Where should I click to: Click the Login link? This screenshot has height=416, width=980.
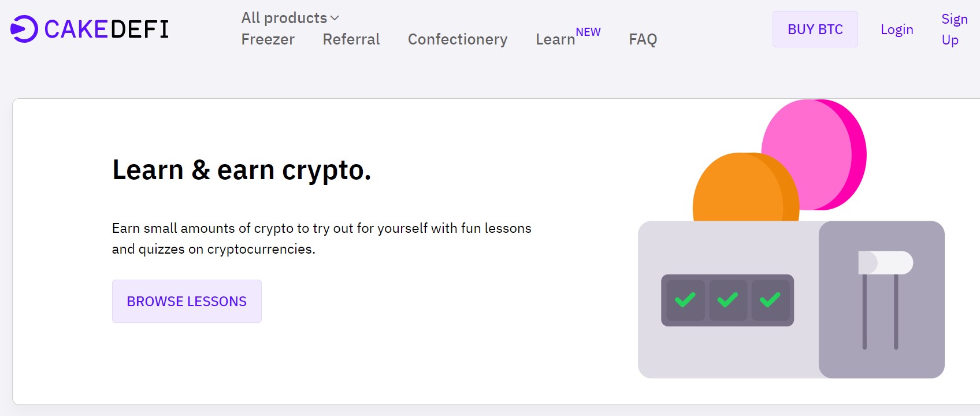click(x=897, y=29)
